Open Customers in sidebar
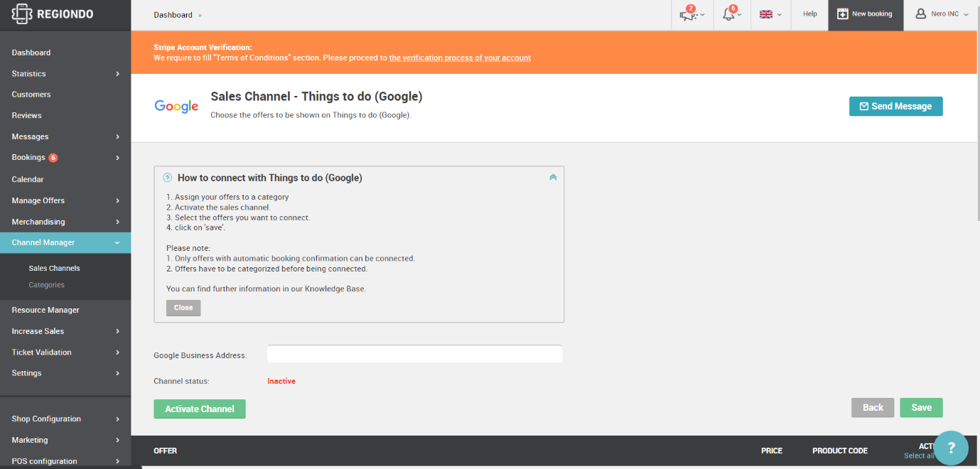This screenshot has width=980, height=469. [31, 95]
